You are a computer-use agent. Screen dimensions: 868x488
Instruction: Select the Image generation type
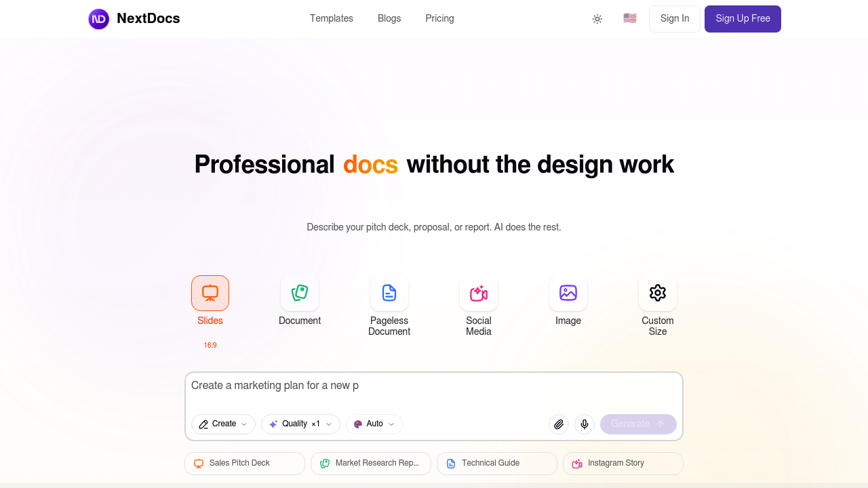click(568, 293)
